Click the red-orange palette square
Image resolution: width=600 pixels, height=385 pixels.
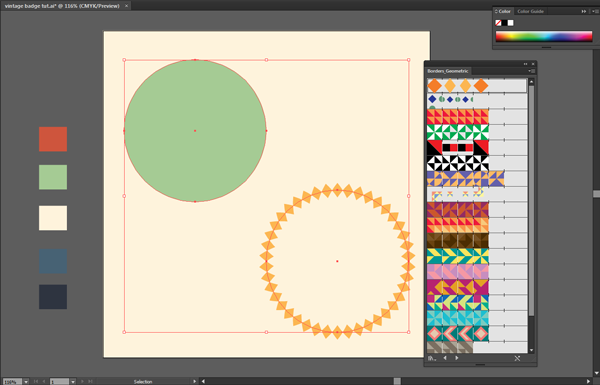[53, 139]
